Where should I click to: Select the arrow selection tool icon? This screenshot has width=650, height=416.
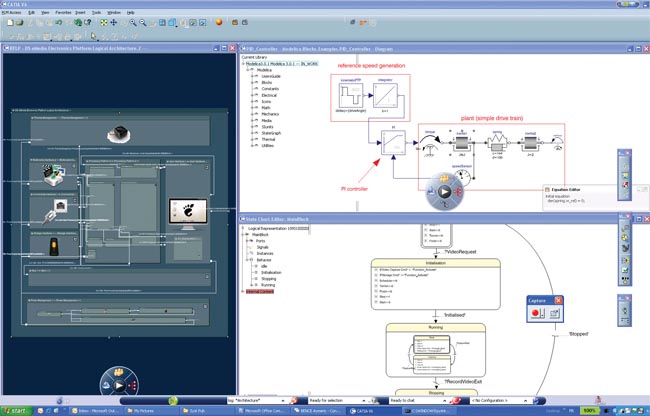(x=94, y=36)
